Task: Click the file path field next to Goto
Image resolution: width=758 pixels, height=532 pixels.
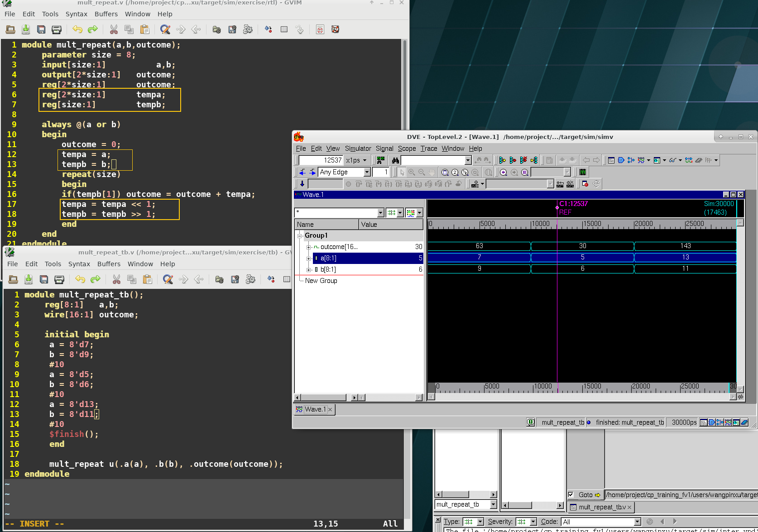Action: tap(681, 495)
